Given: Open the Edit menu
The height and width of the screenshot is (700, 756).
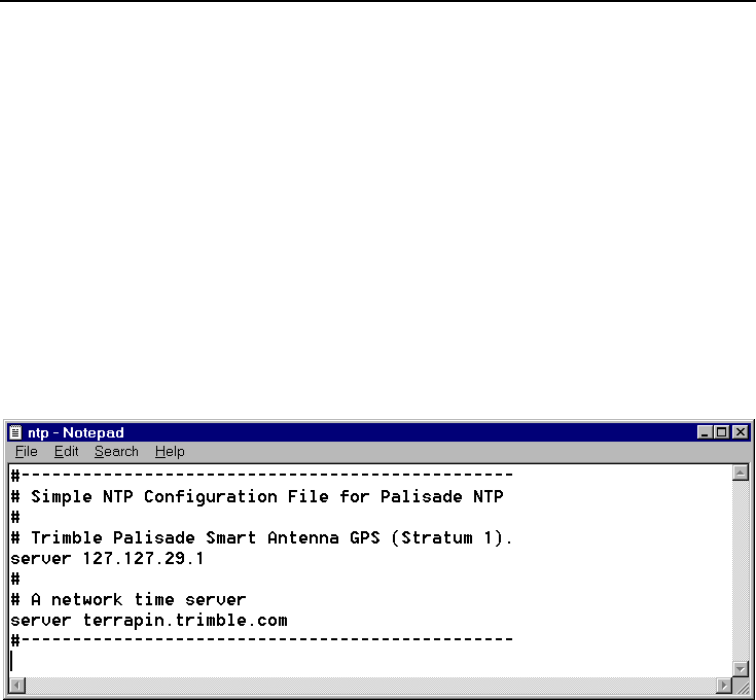Looking at the screenshot, I should [66, 452].
